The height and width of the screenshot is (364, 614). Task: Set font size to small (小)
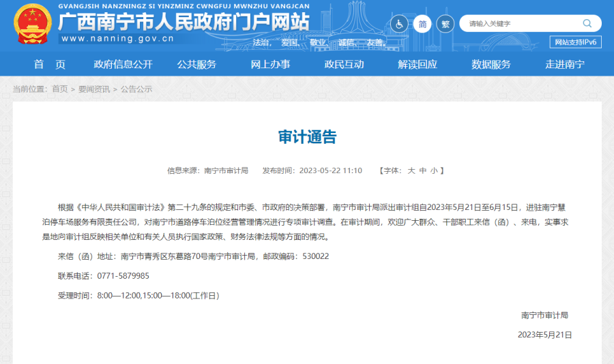click(x=434, y=170)
